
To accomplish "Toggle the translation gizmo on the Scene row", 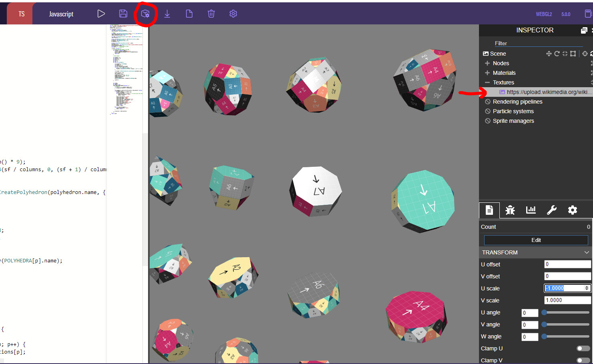I will tap(549, 53).
